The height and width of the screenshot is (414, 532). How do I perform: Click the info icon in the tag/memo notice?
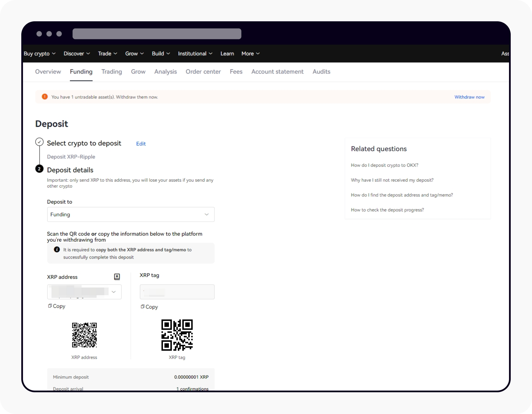pos(57,249)
